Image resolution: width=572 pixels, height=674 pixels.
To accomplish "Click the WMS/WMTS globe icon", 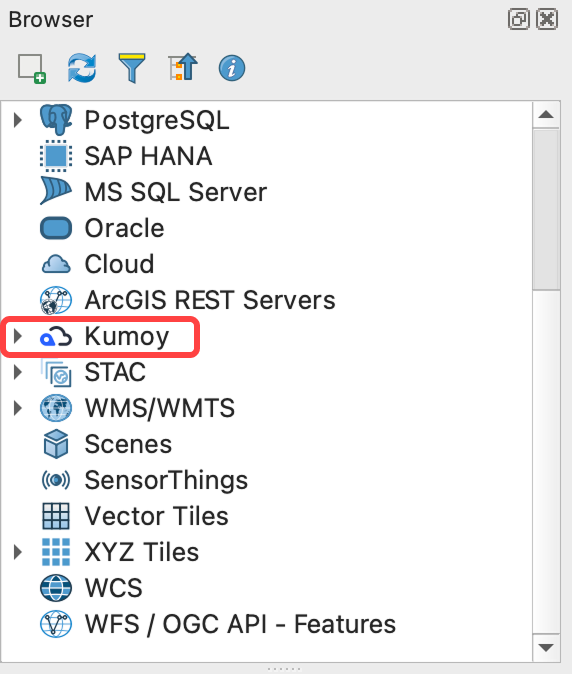I will point(56,408).
